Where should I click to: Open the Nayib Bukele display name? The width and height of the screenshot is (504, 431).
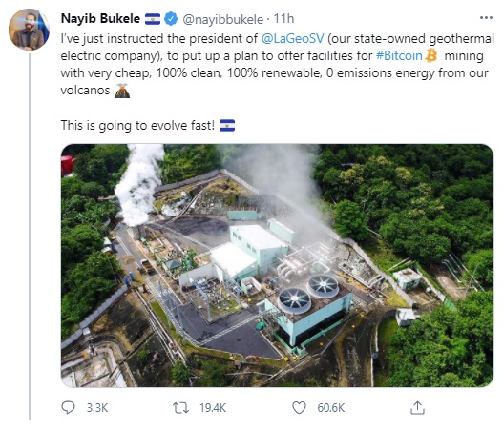pyautogui.click(x=100, y=19)
